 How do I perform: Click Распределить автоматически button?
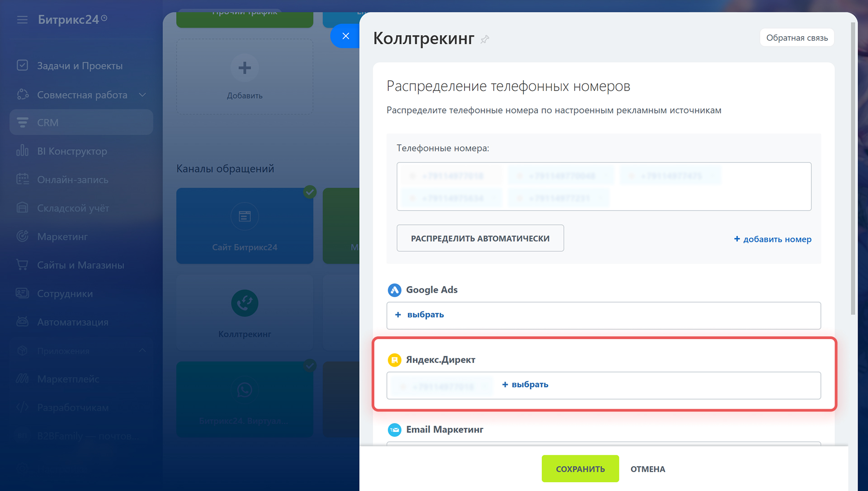pos(480,238)
